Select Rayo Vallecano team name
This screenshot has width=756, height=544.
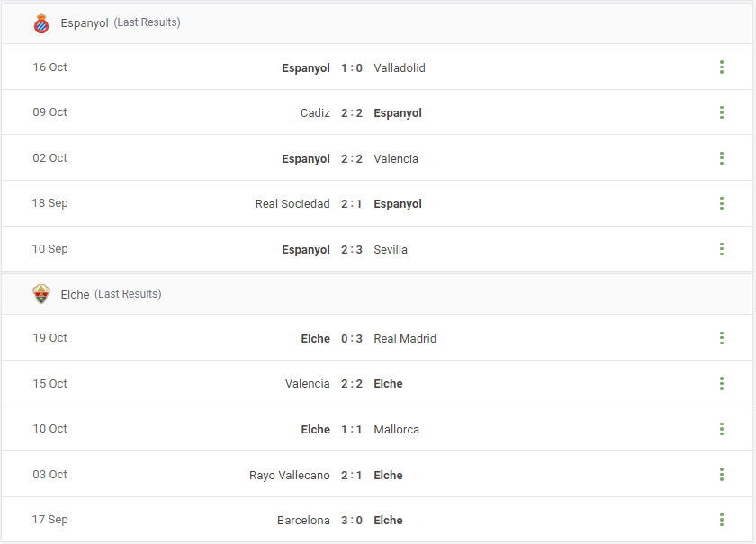pyautogui.click(x=289, y=476)
